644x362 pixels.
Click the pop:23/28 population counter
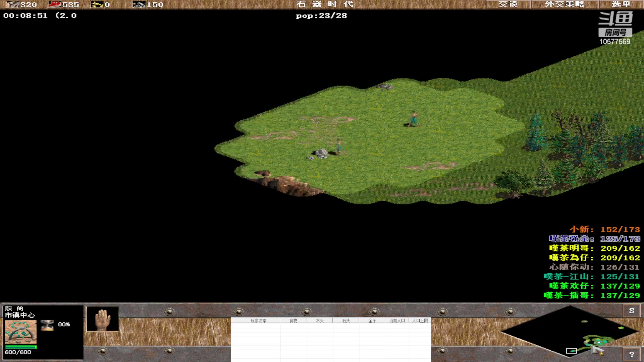pos(321,16)
